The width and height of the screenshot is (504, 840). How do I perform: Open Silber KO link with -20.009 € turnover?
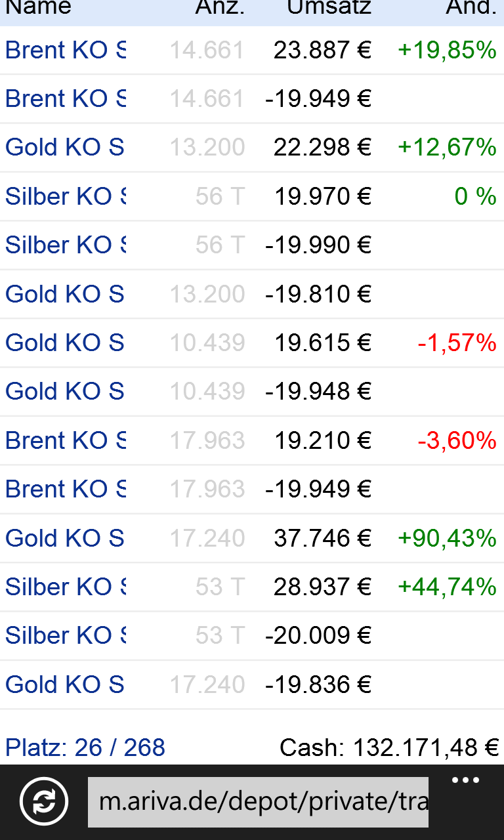[65, 635]
